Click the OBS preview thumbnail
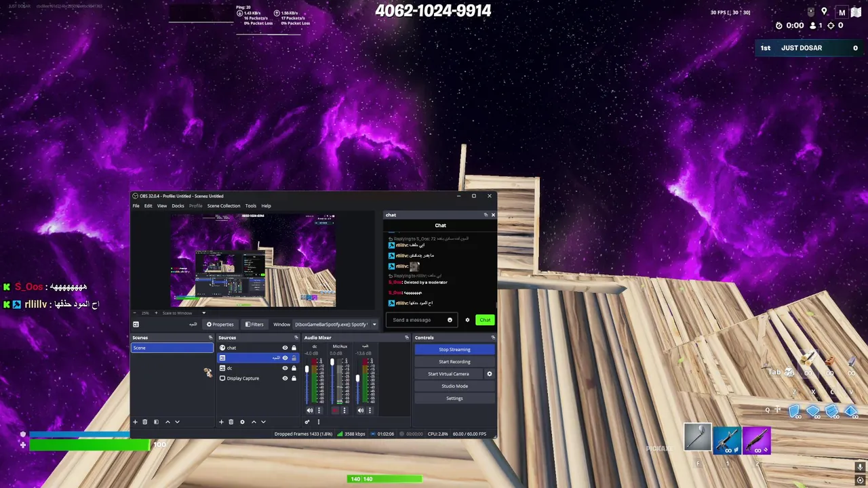 click(253, 261)
